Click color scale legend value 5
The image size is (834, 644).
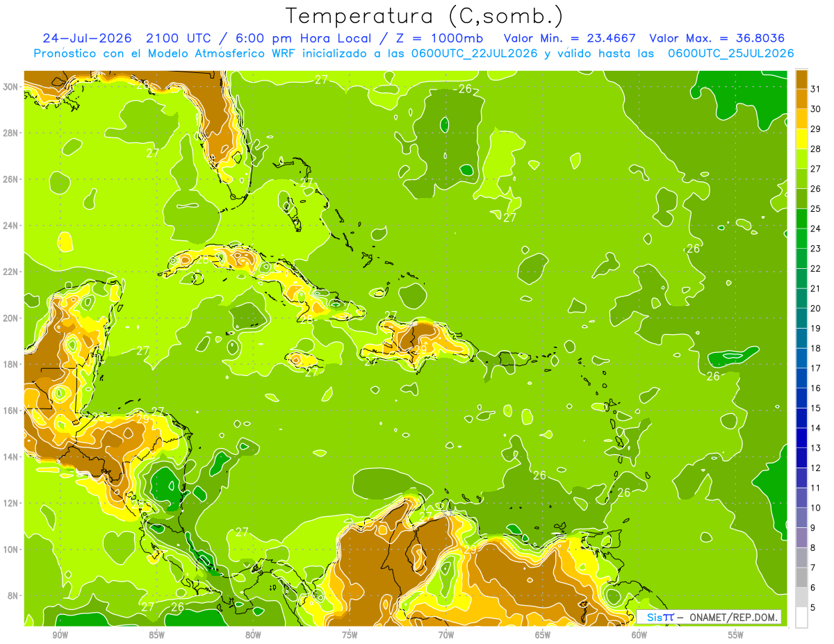coord(813,608)
